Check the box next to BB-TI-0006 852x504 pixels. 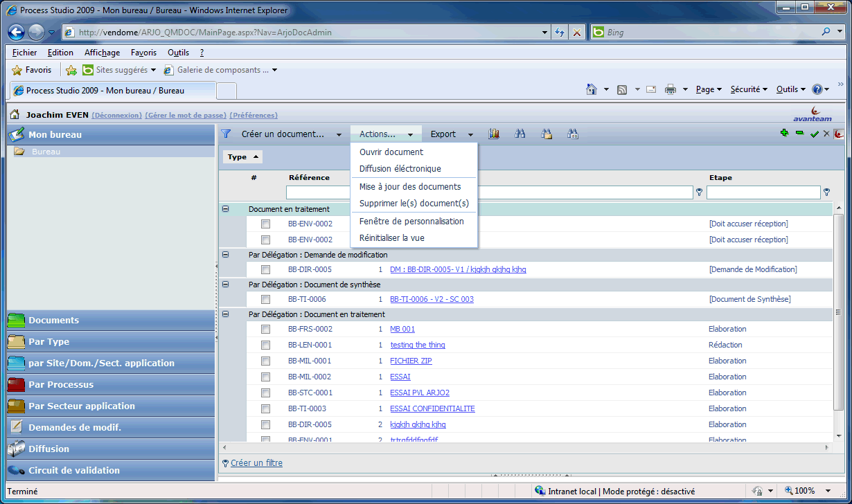(265, 300)
